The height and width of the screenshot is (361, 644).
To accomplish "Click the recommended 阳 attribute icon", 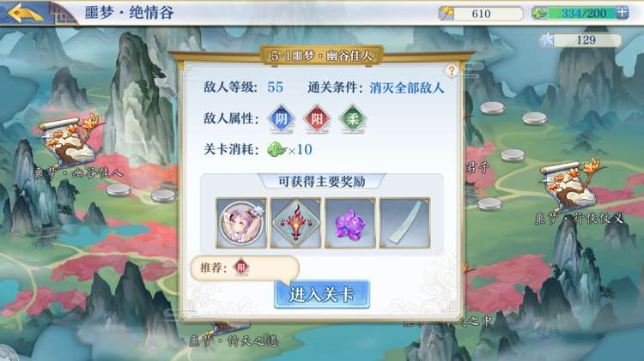I will click(241, 268).
